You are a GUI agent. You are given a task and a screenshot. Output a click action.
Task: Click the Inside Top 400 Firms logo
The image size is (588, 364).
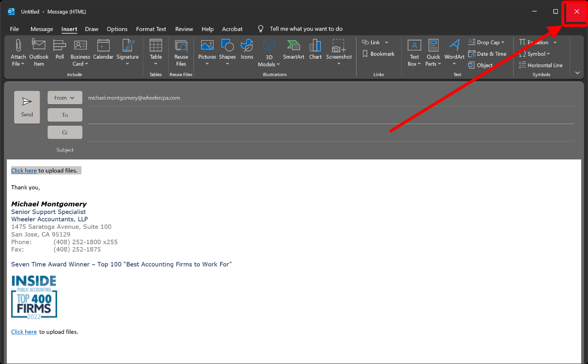pyautogui.click(x=34, y=297)
